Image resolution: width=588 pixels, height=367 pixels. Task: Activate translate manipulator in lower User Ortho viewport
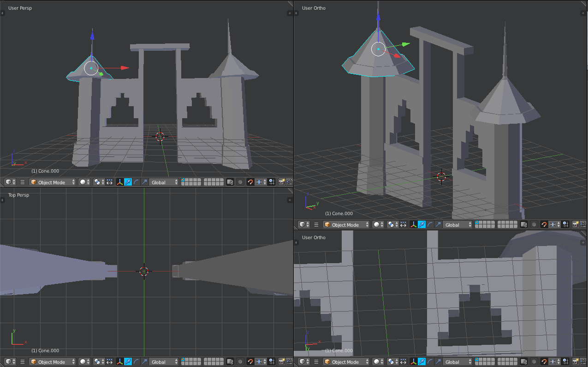pyautogui.click(x=422, y=361)
